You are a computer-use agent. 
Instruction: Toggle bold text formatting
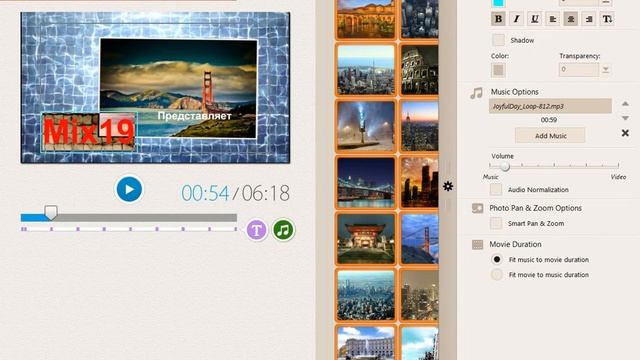point(498,19)
